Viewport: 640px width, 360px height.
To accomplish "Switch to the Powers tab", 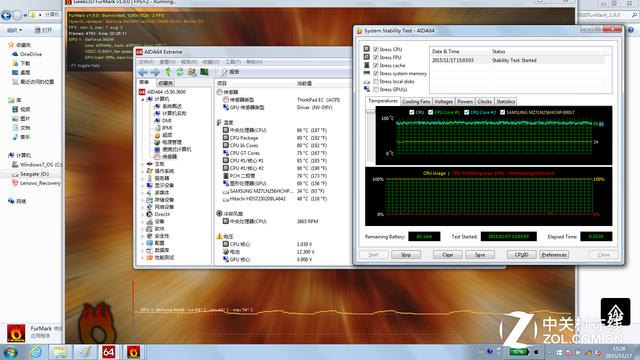I will click(x=465, y=102).
